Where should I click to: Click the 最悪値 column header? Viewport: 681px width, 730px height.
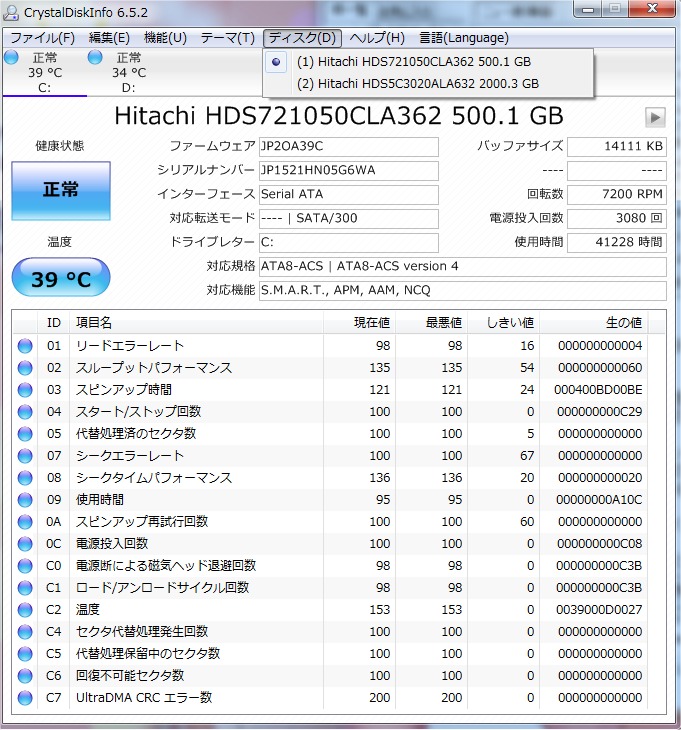pos(432,323)
